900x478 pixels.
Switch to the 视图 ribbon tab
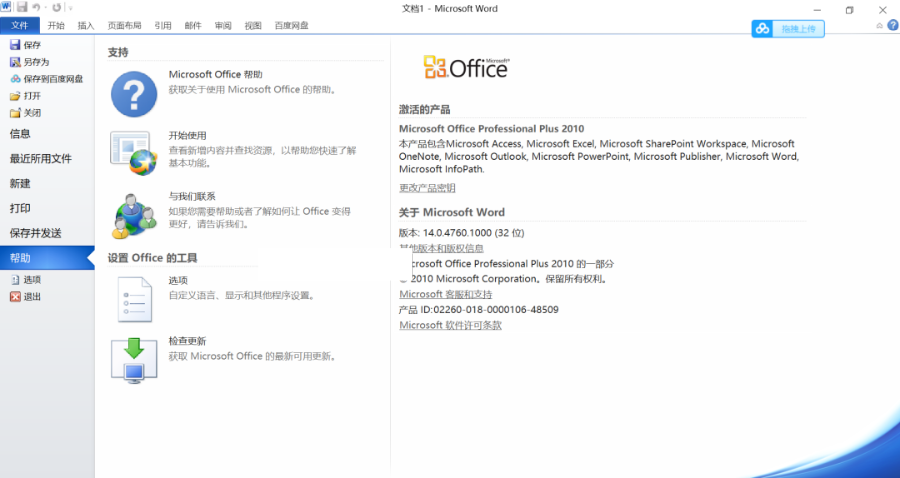253,25
